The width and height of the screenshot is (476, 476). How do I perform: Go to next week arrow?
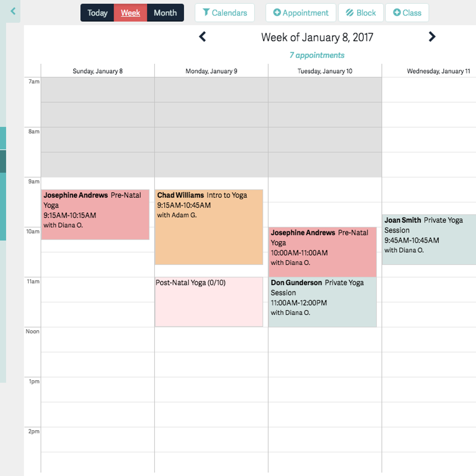[x=432, y=37]
